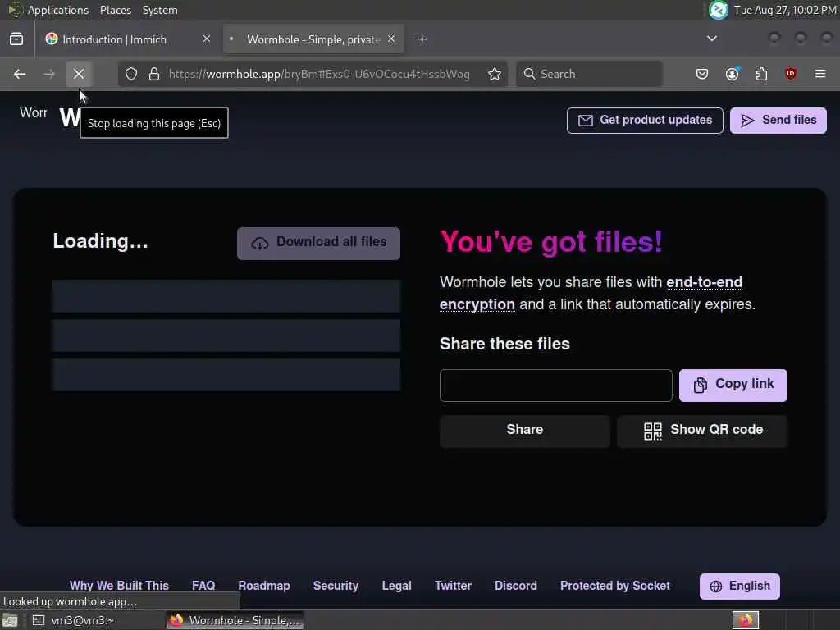Click the Send files button

tap(778, 120)
